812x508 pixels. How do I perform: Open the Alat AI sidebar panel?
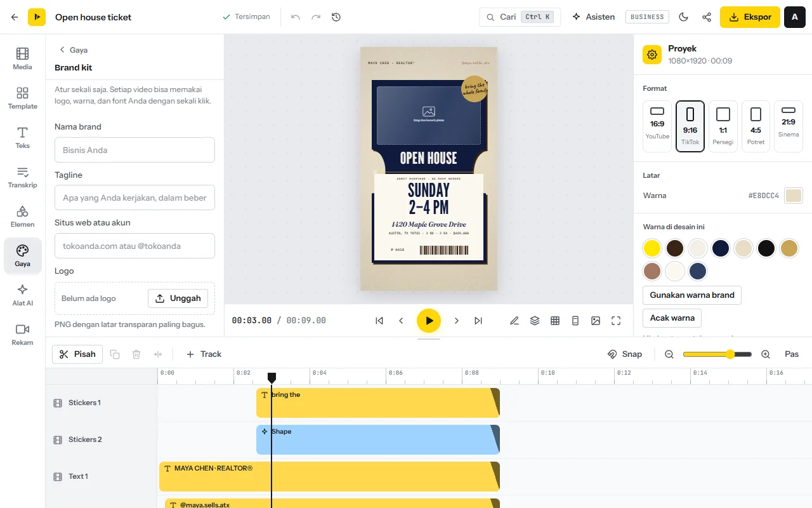(x=22, y=295)
